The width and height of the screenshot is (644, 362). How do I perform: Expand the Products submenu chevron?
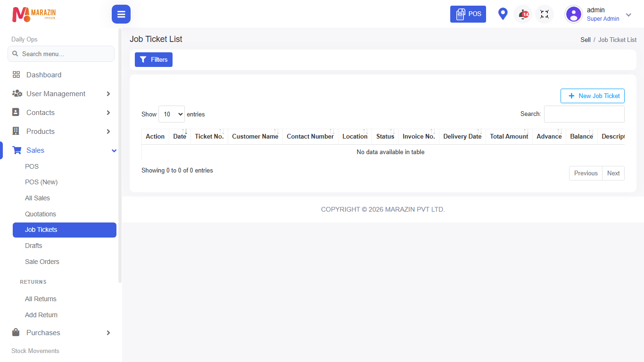(x=108, y=132)
